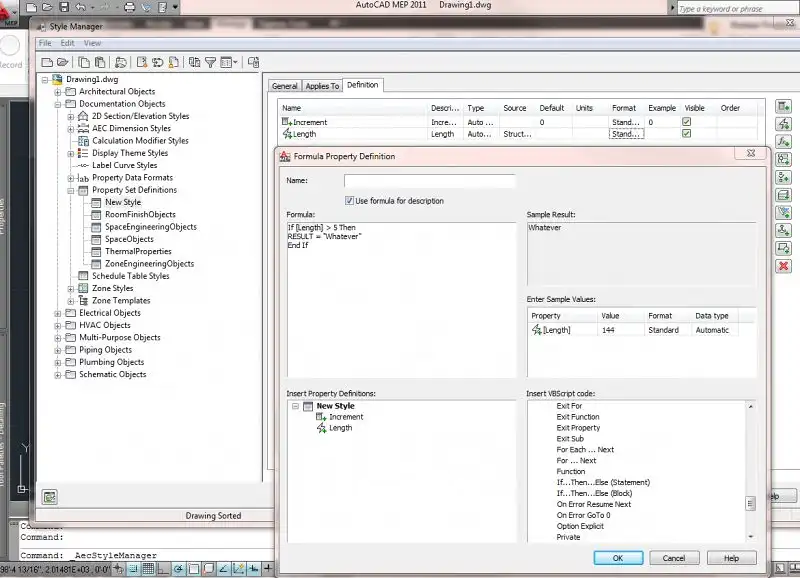This screenshot has height=578, width=800.
Task: Uncheck Visible checkbox for the Increment row
Action: point(686,122)
